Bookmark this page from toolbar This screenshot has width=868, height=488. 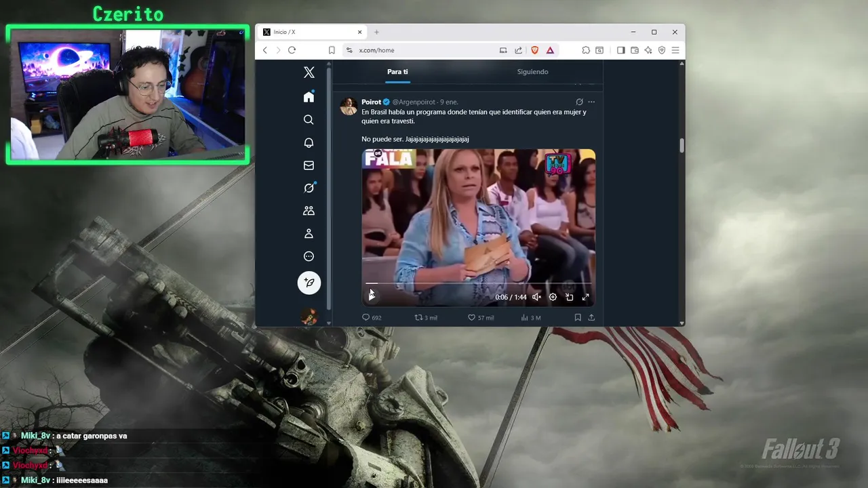pyautogui.click(x=332, y=50)
